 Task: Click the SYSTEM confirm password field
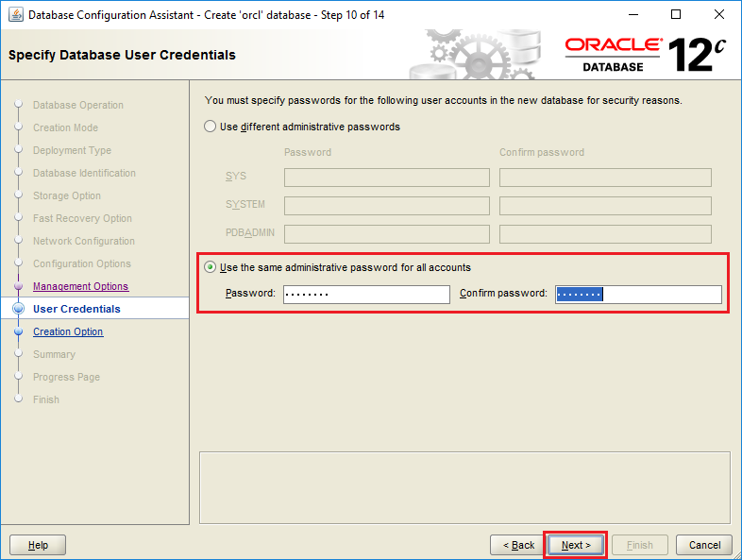pyautogui.click(x=605, y=206)
